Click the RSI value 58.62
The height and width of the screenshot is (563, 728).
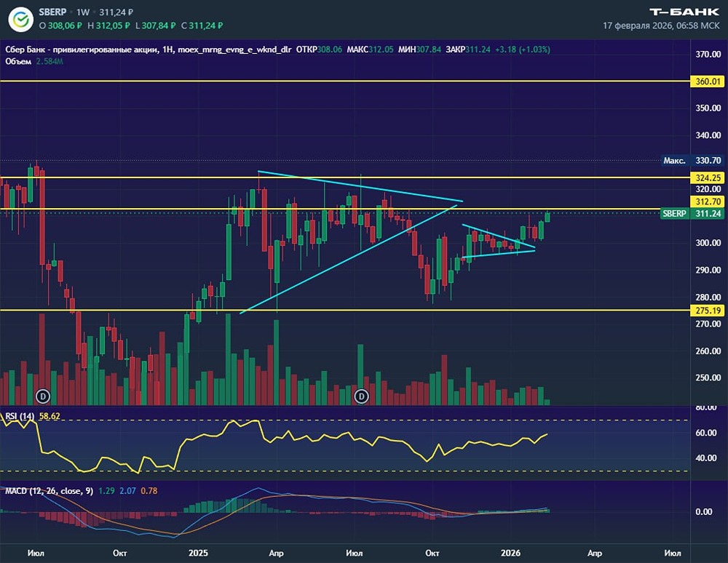click(x=50, y=416)
